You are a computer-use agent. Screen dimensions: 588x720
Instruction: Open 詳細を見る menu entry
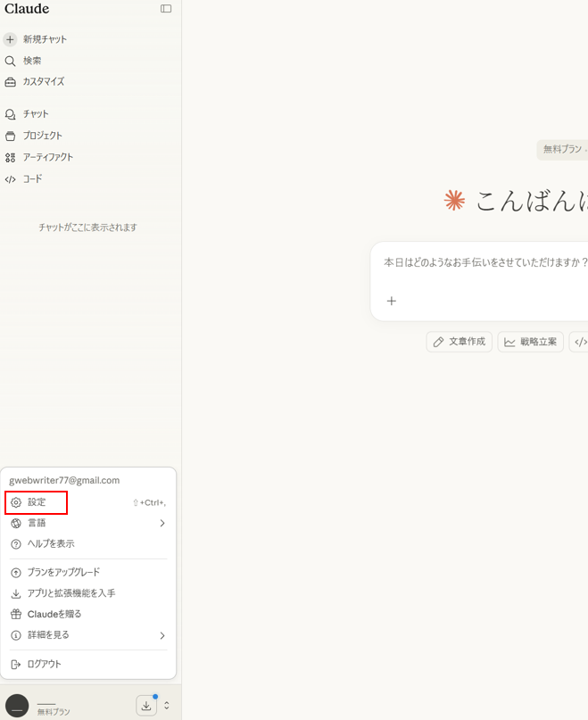coord(88,635)
